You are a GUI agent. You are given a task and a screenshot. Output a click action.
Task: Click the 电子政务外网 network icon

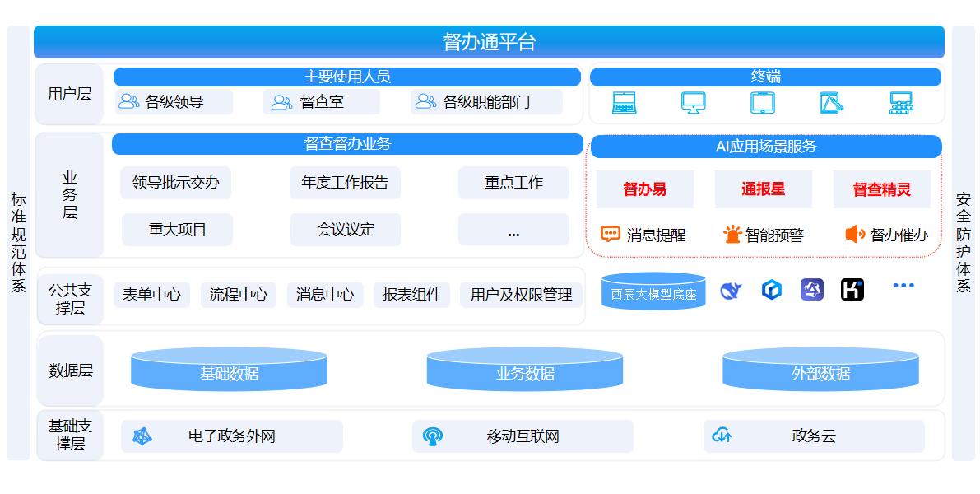[x=142, y=436]
